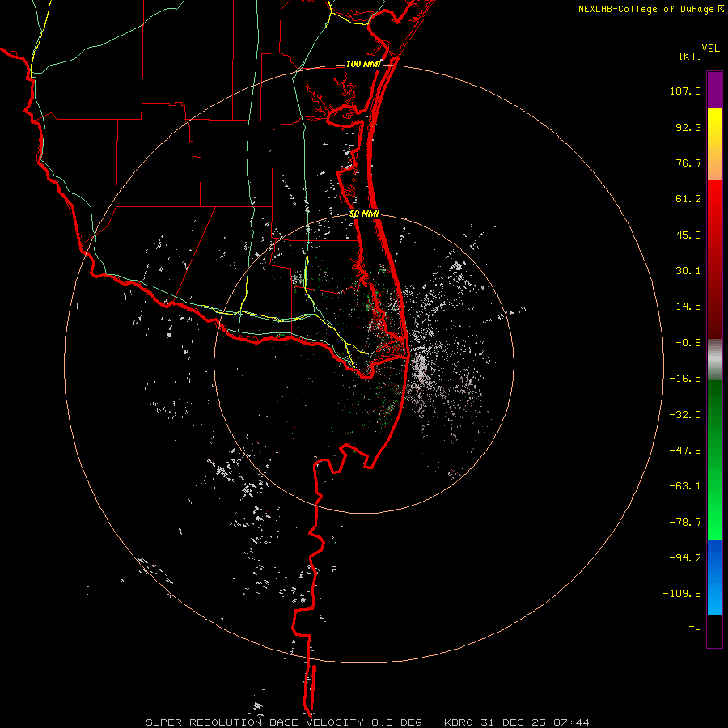
Task: Click the 30.1 legend value
Action: [688, 271]
